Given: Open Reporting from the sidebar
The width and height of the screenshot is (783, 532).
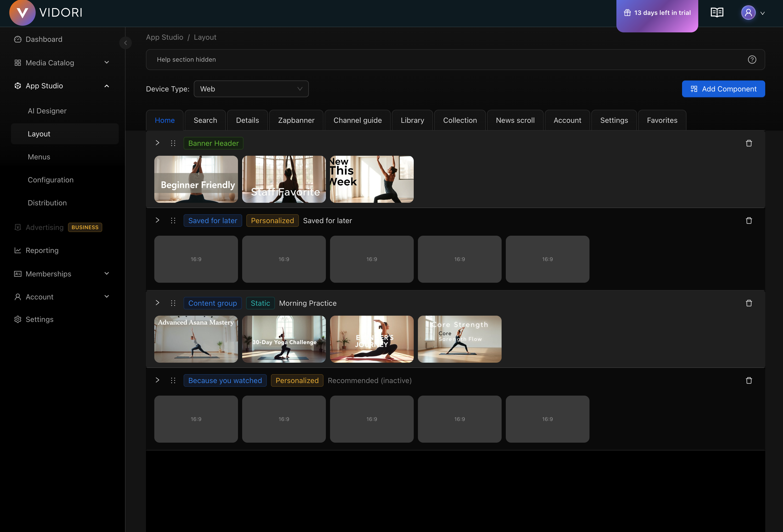Looking at the screenshot, I should 42,250.
